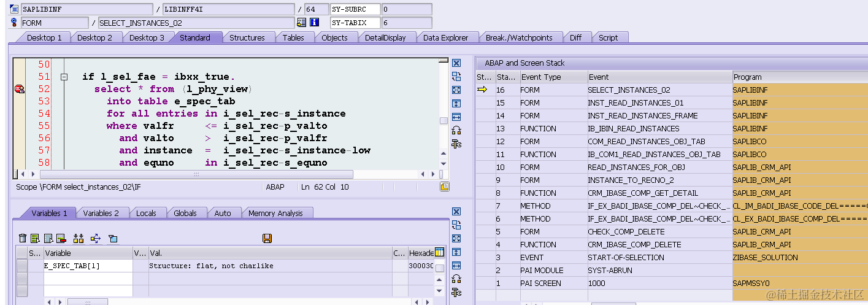The height and width of the screenshot is (305, 868).
Task: Click the source code tool settings icon
Action: (456, 144)
